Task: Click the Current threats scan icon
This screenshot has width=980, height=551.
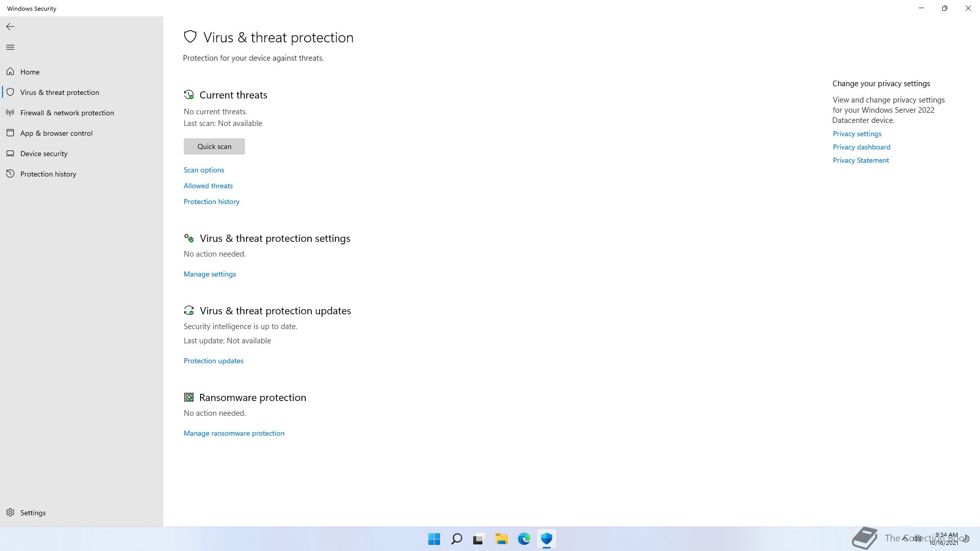Action: click(x=189, y=94)
